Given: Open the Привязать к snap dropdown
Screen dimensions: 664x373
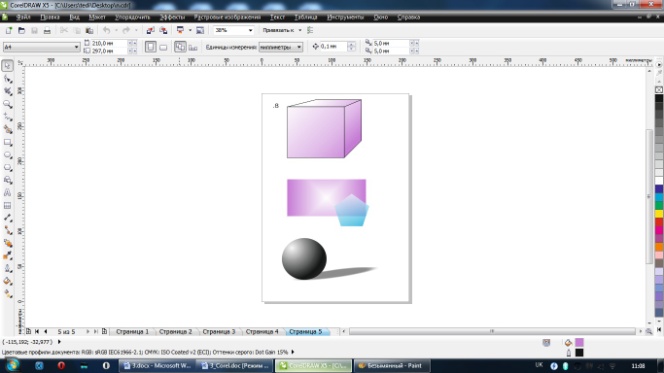Looking at the screenshot, I should (x=300, y=30).
